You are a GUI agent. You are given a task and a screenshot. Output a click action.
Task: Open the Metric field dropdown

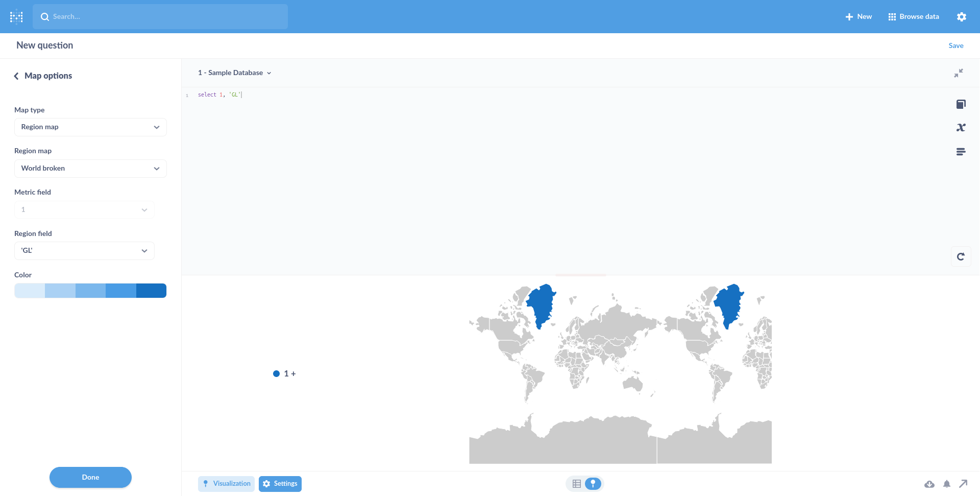[84, 209]
